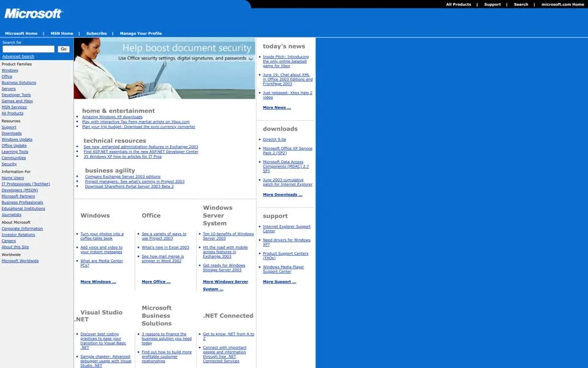Open the Careers link

pyautogui.click(x=9, y=240)
